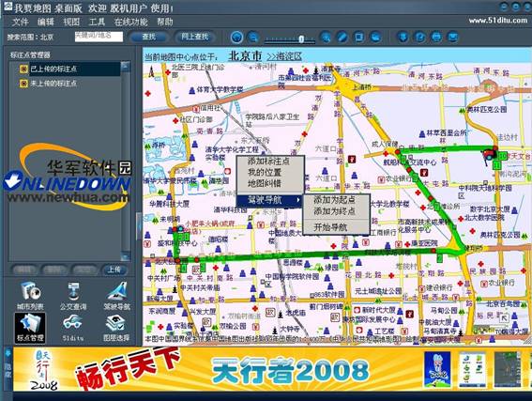Click marker list scrollbar up arrow
The image size is (532, 401).
[x=126, y=66]
